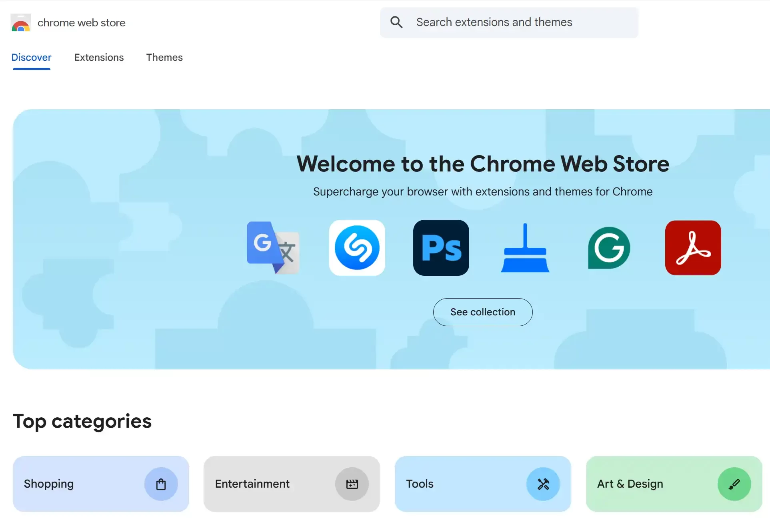Open the Shopping category card
770x532 pixels.
coord(101,484)
